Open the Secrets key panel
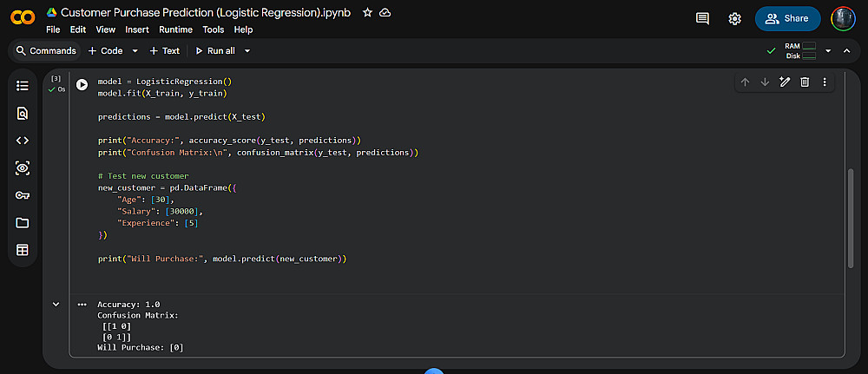 point(23,195)
